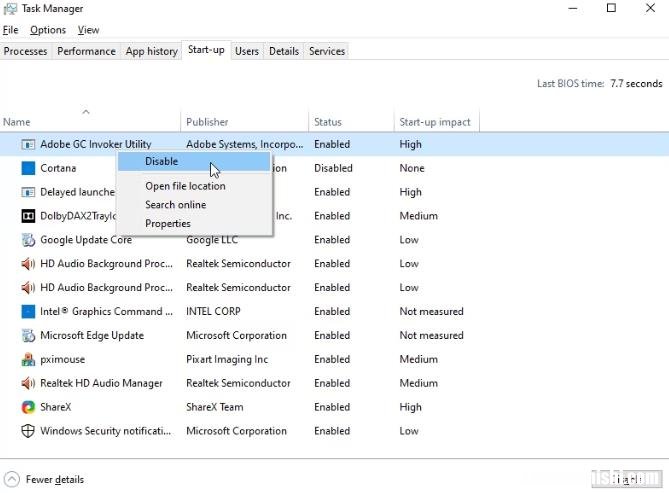Viewport: 669px width, 493px height.
Task: Select Intel Graphics Command entry name
Action: 106,312
